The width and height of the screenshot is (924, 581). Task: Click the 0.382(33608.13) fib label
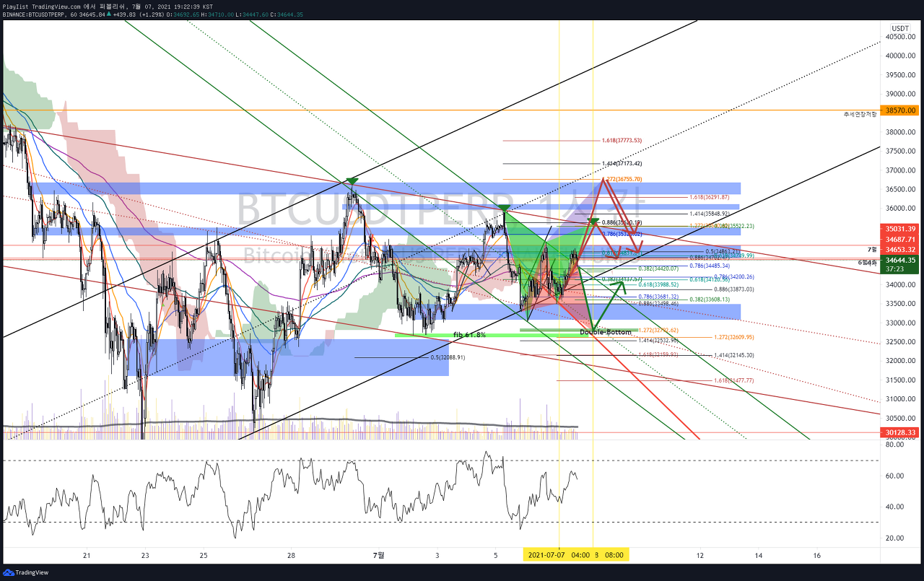coord(709,299)
